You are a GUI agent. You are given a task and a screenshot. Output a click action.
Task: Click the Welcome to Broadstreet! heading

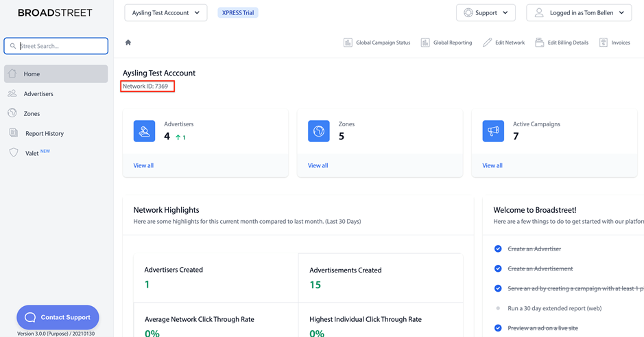[x=535, y=210]
